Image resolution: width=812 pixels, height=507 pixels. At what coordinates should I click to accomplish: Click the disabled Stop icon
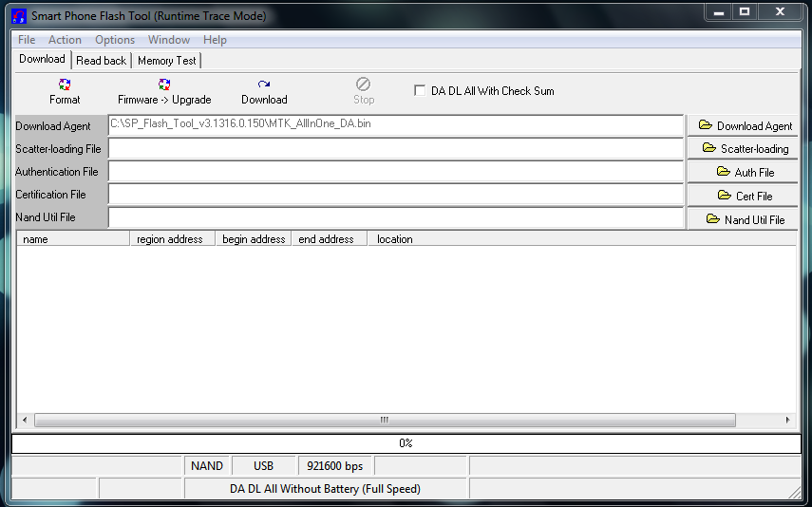point(363,84)
